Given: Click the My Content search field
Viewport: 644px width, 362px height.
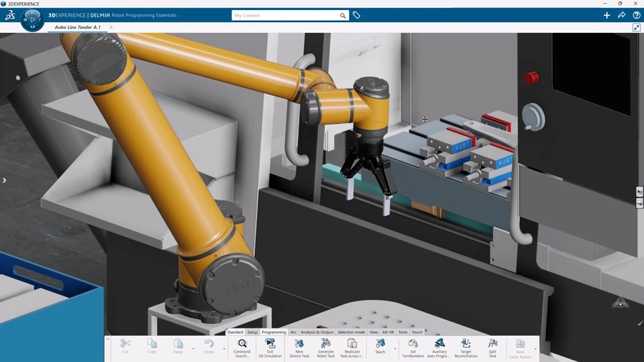Looking at the screenshot, I should pyautogui.click(x=286, y=15).
